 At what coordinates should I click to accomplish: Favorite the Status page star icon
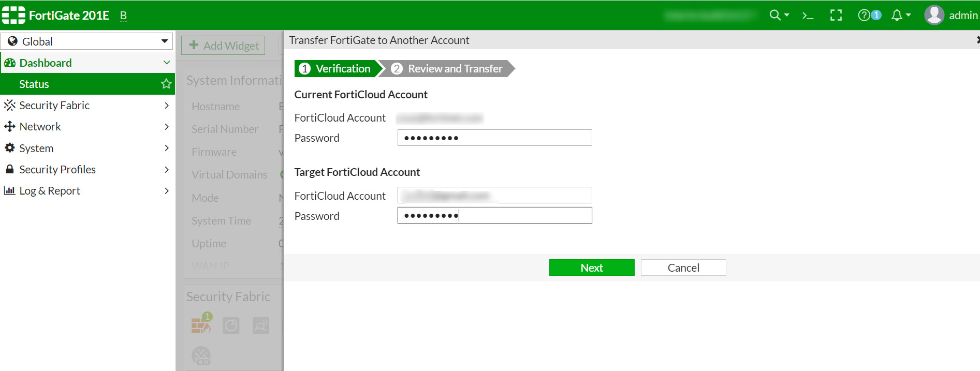point(166,84)
